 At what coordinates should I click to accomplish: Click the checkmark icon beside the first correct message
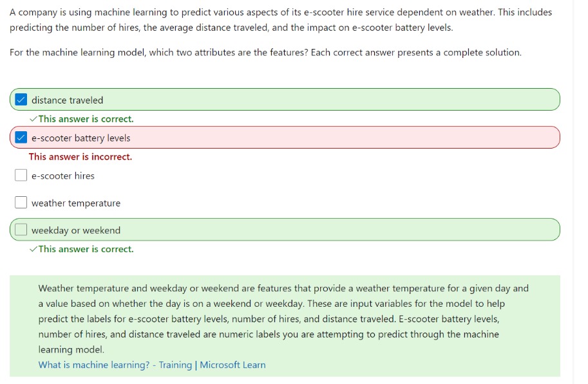pyautogui.click(x=32, y=118)
